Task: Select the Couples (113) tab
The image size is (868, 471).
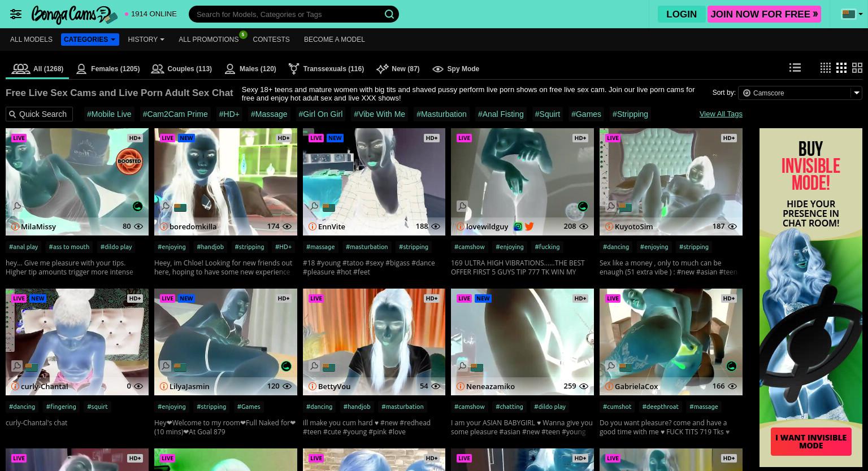Action: (x=181, y=69)
